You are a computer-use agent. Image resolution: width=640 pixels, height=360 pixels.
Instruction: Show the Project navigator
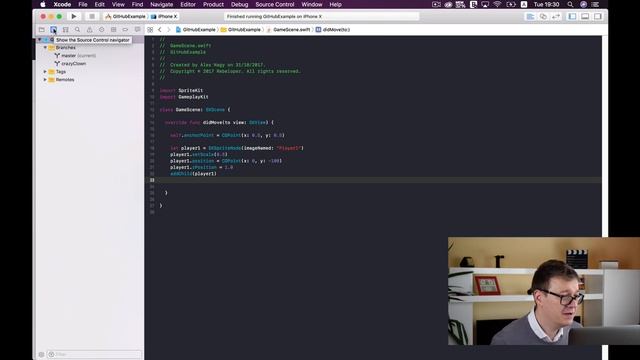coord(42,30)
